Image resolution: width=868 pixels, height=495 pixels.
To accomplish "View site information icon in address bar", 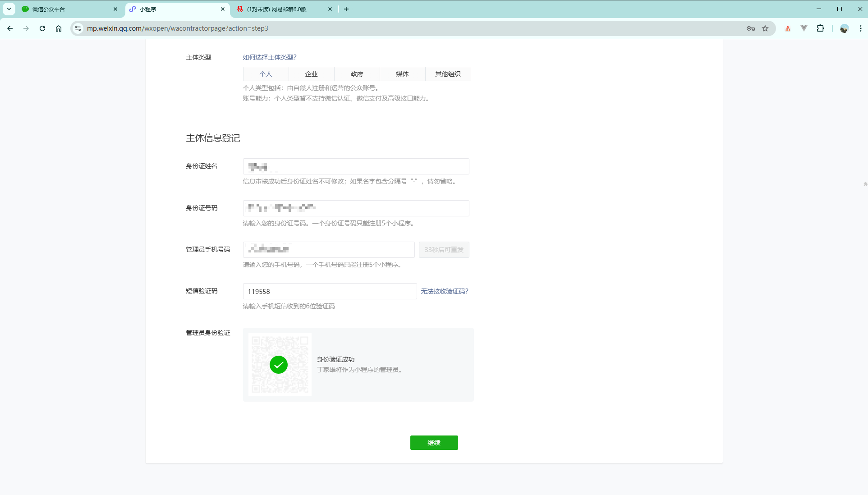I will (78, 28).
